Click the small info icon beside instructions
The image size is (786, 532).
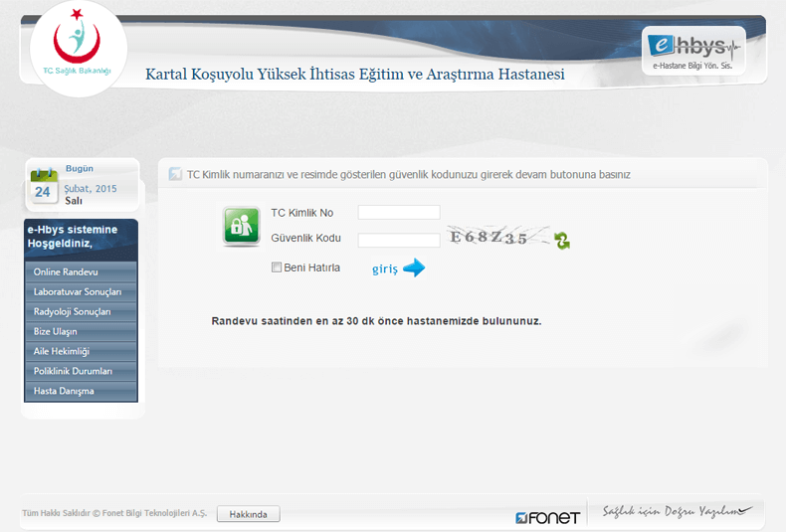pyautogui.click(x=175, y=174)
